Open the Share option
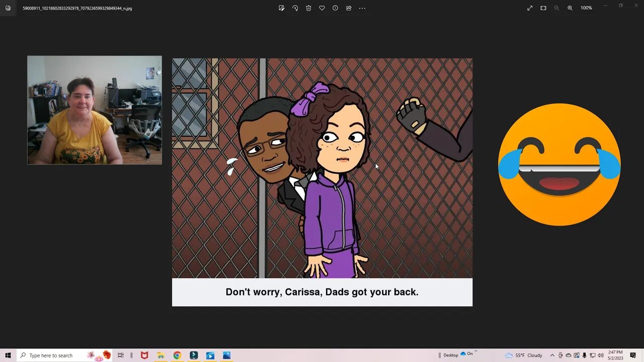 [349, 8]
